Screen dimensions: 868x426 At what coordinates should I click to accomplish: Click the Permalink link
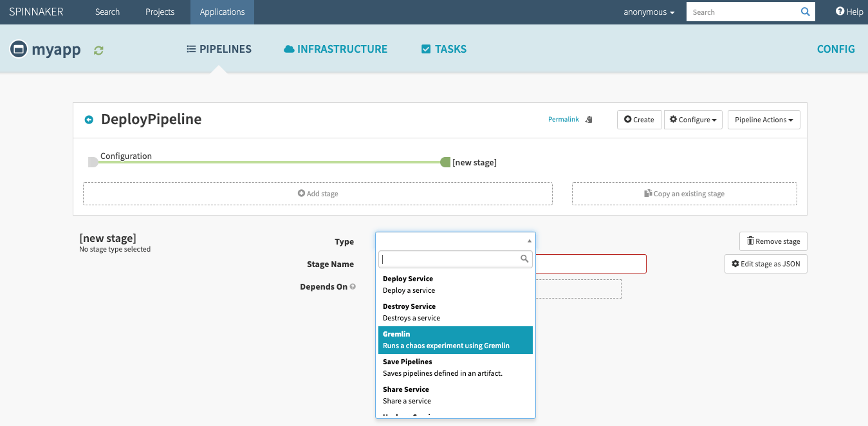[x=564, y=119]
